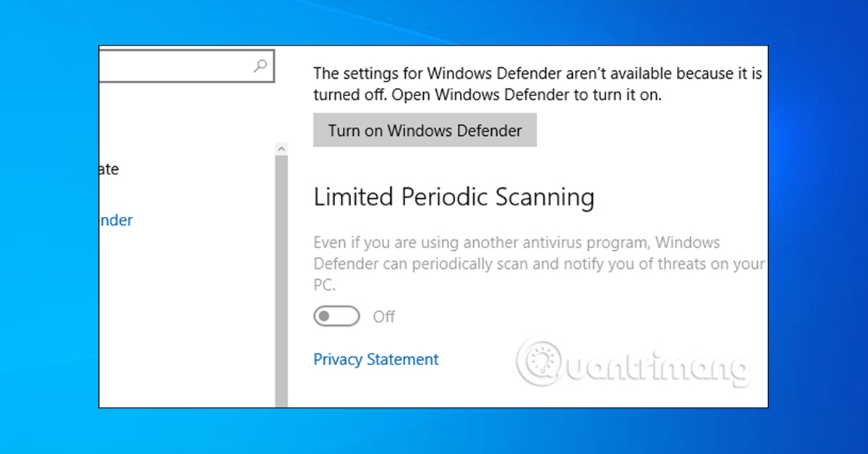Click the magnifier icon in search box
This screenshot has height=454, width=868.
(x=260, y=67)
